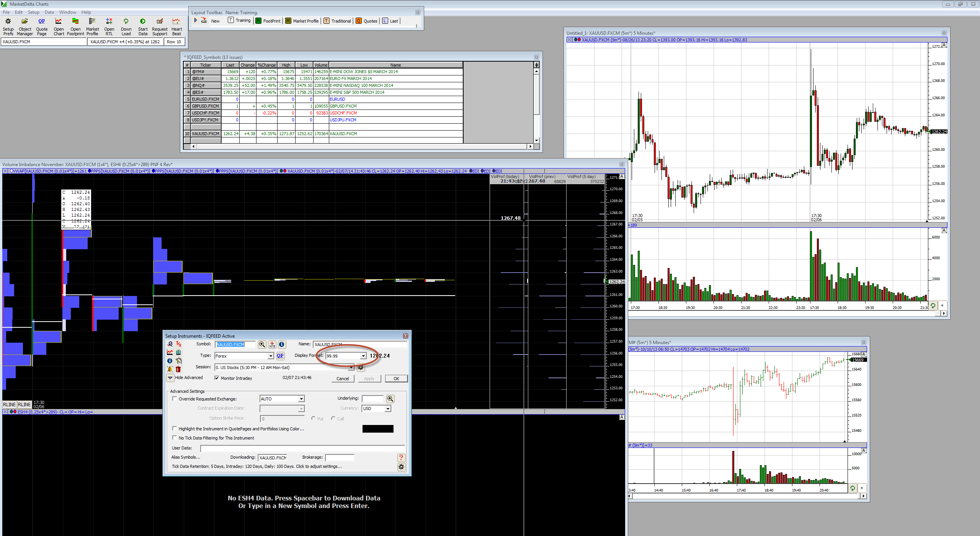
Task: Click the alarm bell icon in dialog
Action: click(170, 369)
